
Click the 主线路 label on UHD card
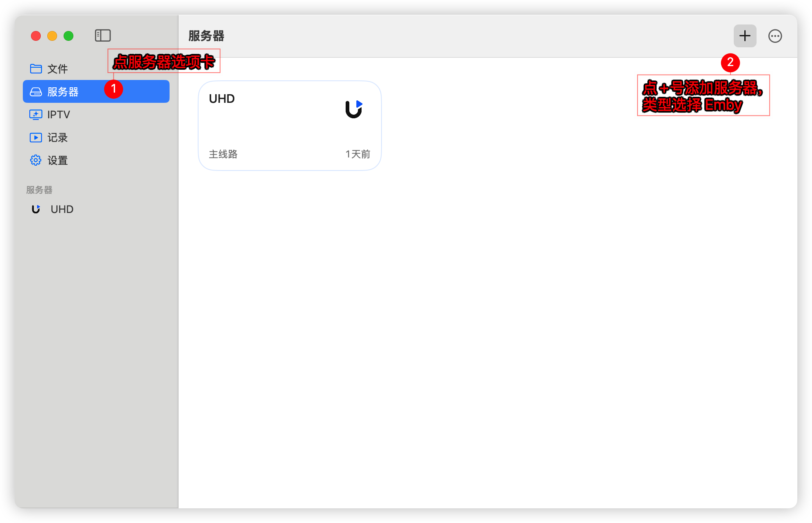[x=223, y=154]
